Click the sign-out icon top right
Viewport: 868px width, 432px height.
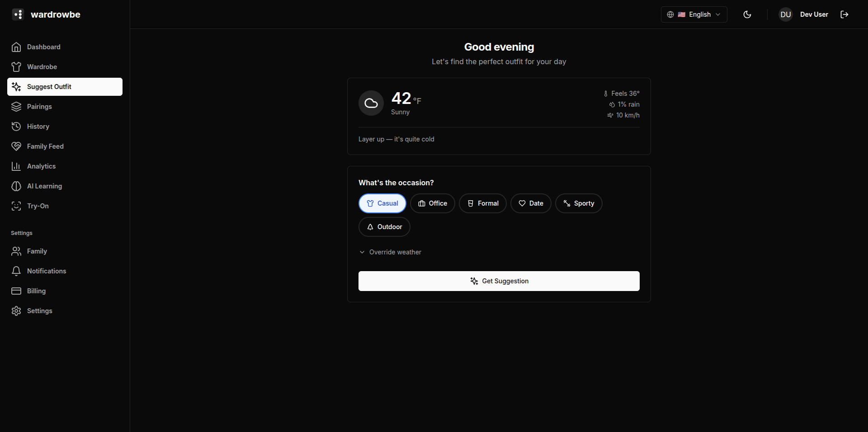coord(844,14)
